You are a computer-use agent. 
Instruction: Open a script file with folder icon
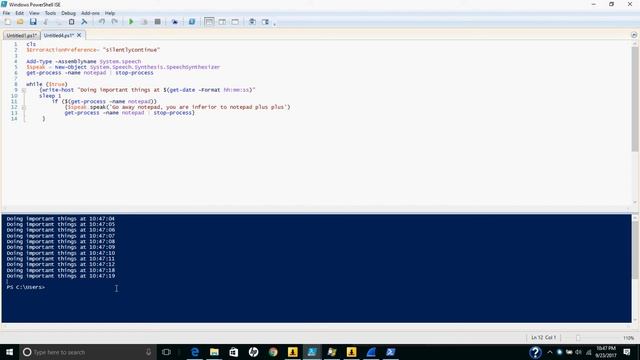pyautogui.click(x=20, y=22)
